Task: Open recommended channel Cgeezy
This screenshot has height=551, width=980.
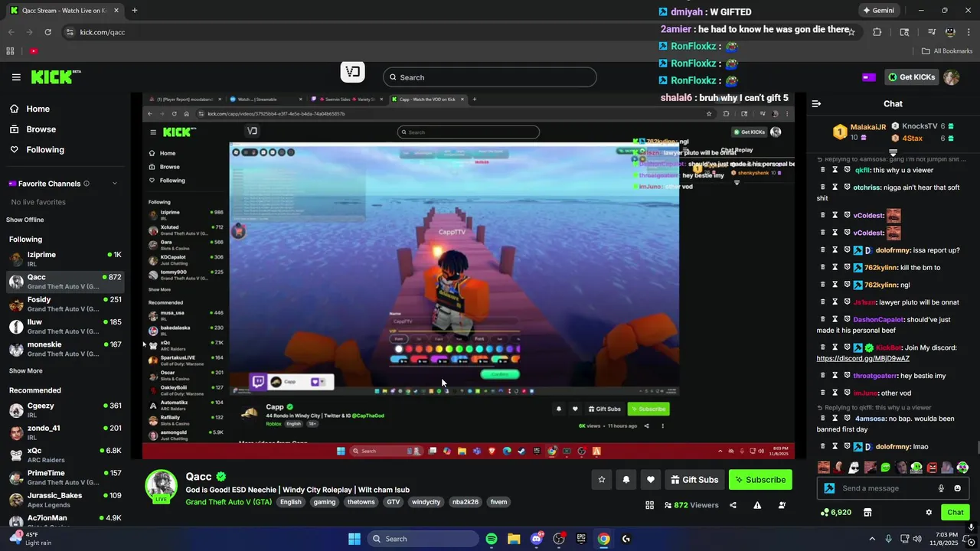Action: point(64,410)
